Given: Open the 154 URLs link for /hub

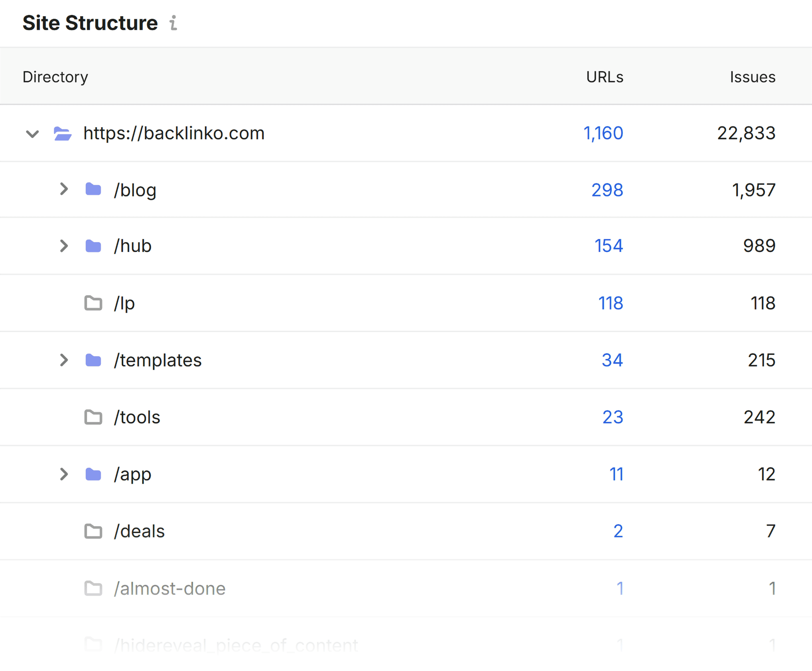Looking at the screenshot, I should (609, 246).
